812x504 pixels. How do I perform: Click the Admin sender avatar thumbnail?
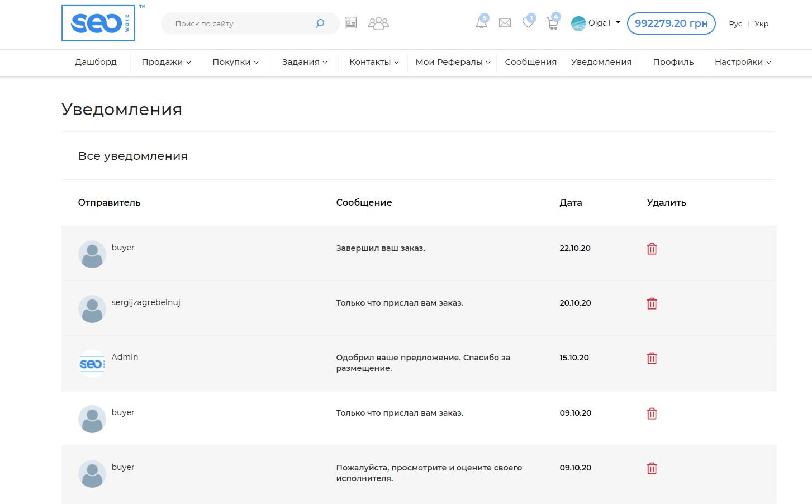point(92,364)
